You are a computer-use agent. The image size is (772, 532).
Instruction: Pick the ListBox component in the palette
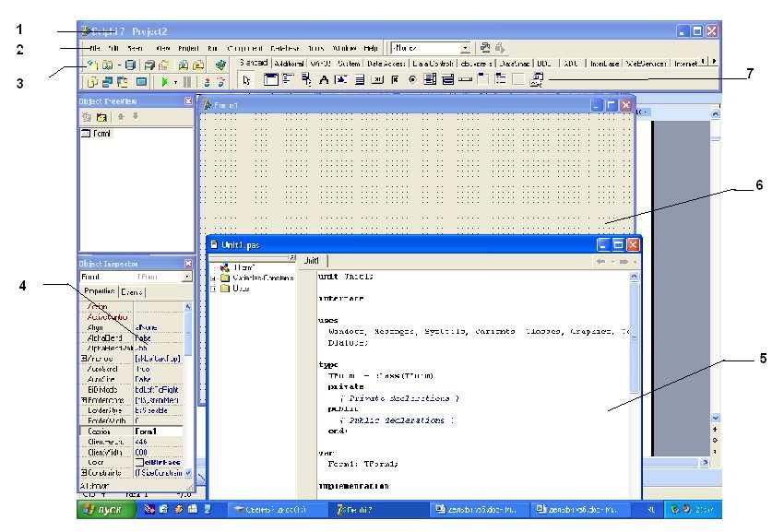coord(430,79)
